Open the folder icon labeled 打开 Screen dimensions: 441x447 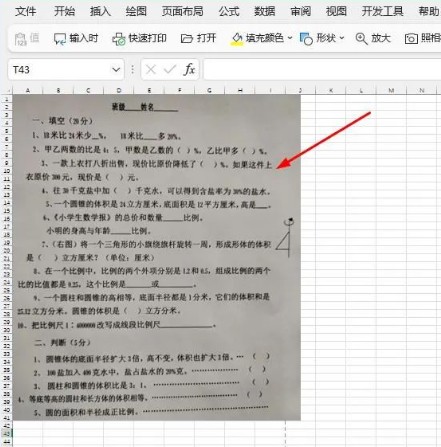pos(187,39)
